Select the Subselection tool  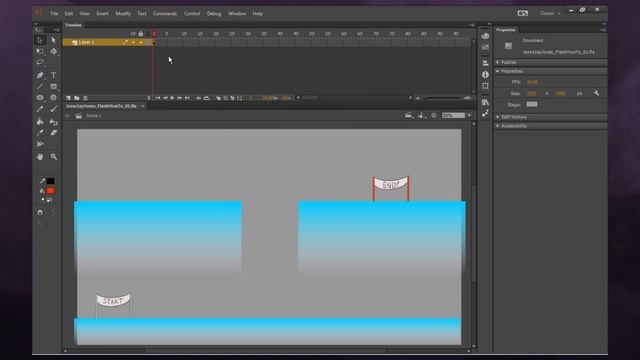coord(53,40)
